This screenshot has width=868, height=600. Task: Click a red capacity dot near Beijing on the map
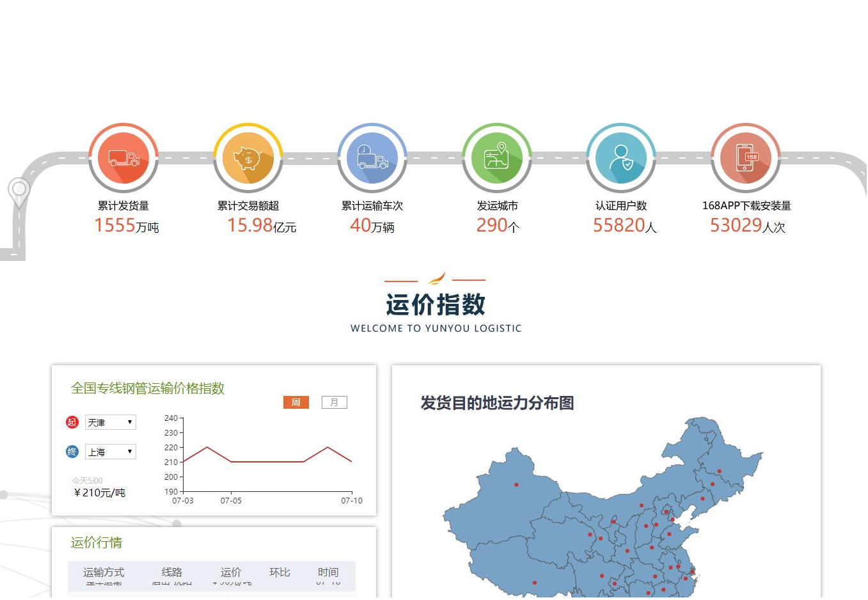tap(665, 512)
